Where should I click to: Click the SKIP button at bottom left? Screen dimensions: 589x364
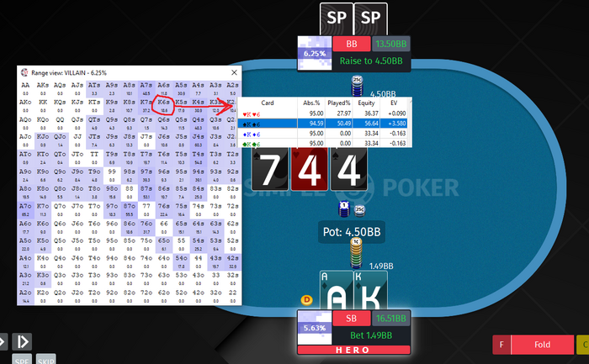[x=45, y=360]
